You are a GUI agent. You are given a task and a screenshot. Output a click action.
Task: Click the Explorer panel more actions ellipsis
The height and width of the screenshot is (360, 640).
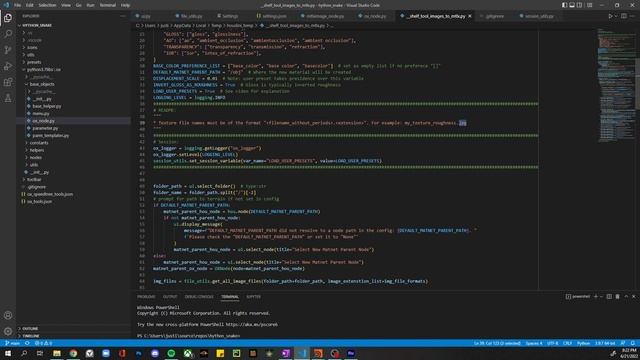(x=123, y=16)
